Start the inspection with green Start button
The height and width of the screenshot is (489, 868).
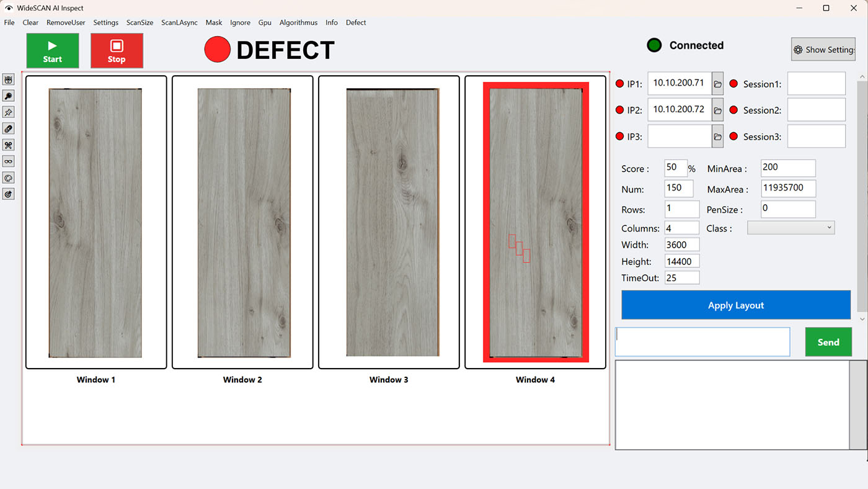tap(53, 51)
